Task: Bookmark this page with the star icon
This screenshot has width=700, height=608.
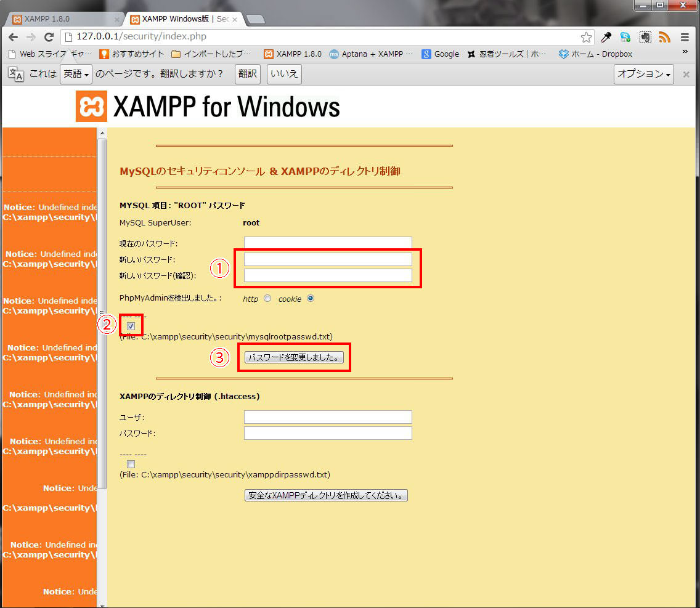Action: [x=586, y=37]
